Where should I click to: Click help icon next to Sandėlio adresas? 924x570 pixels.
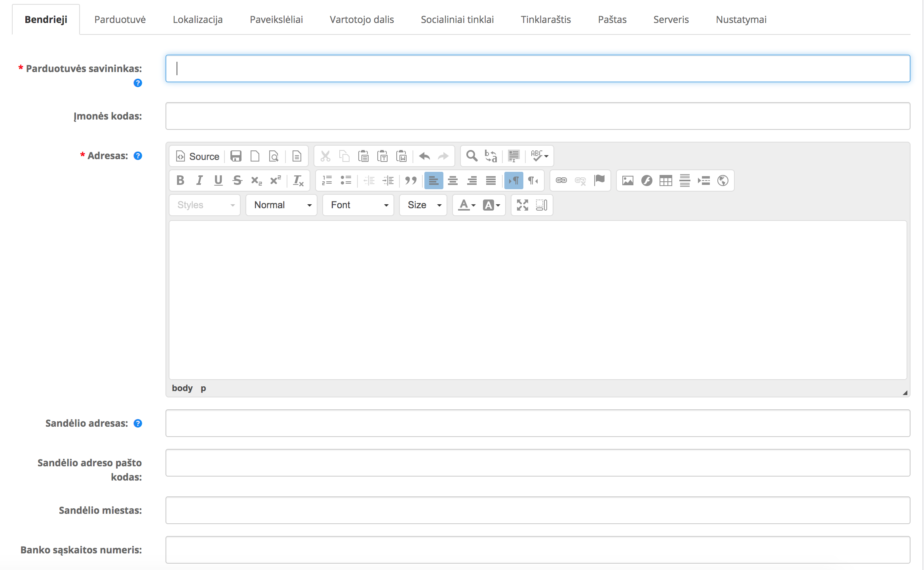[x=138, y=423]
